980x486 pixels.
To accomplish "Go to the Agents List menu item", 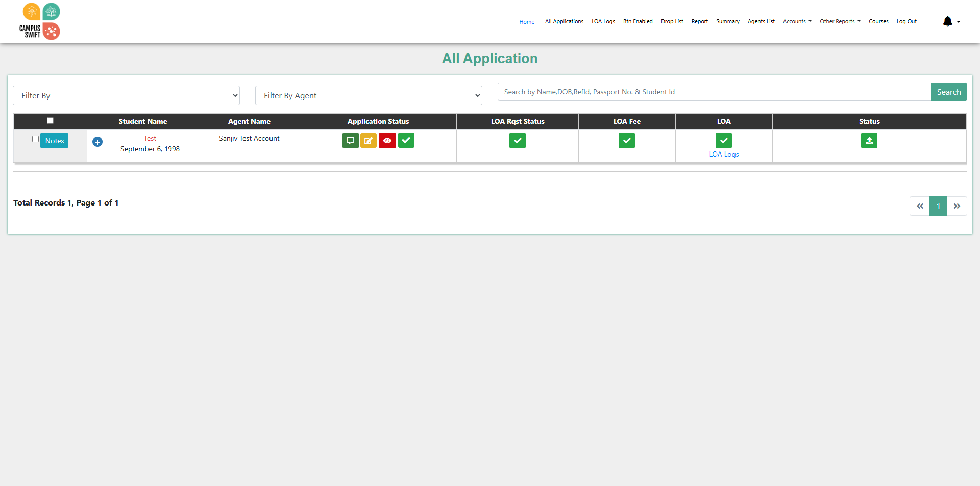I will [761, 21].
